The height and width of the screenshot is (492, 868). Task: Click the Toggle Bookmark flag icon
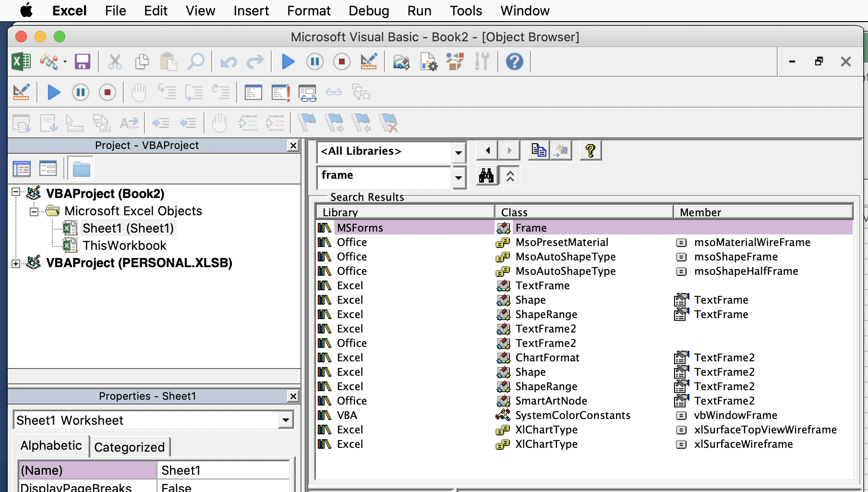coord(307,123)
